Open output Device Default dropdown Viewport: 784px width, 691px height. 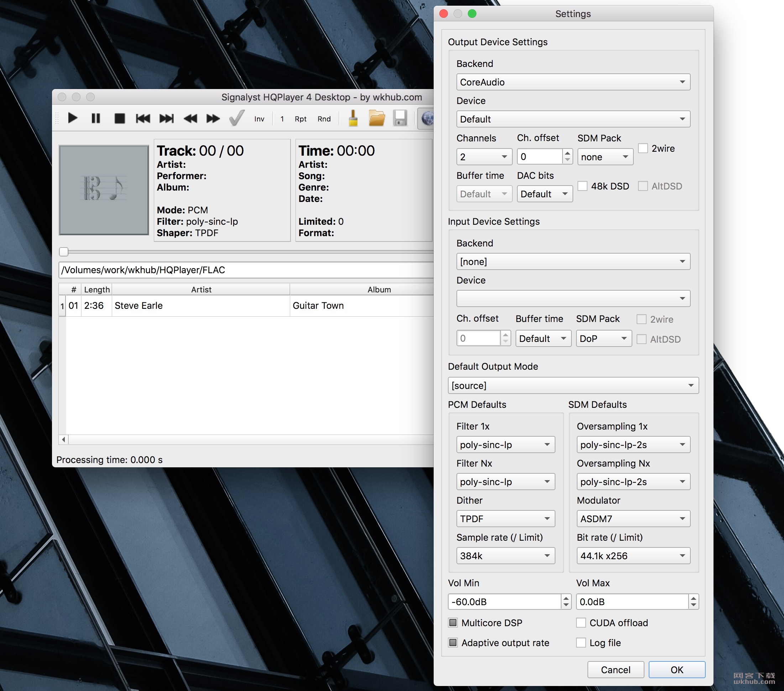(x=573, y=119)
